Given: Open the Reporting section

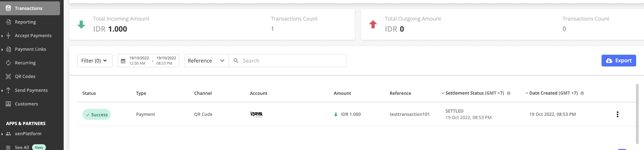Looking at the screenshot, I should pos(25,22).
